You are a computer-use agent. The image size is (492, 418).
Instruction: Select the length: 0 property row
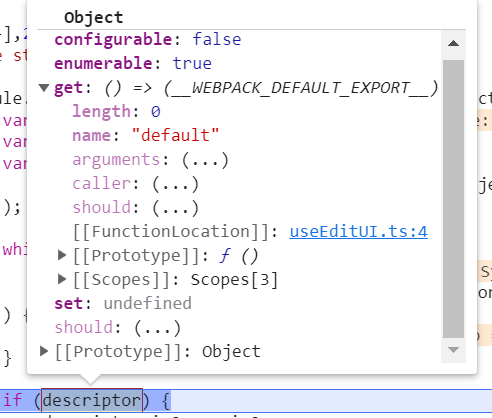pyautogui.click(x=116, y=111)
